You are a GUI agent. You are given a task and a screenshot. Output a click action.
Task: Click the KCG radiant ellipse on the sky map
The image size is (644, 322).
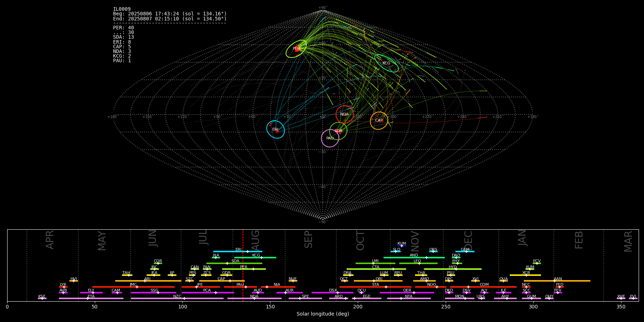click(x=386, y=63)
